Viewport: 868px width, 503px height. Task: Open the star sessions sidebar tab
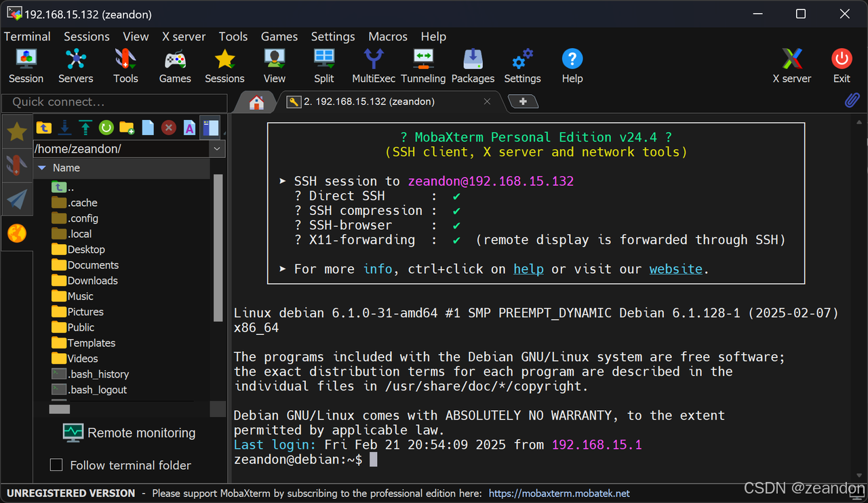[x=17, y=132]
